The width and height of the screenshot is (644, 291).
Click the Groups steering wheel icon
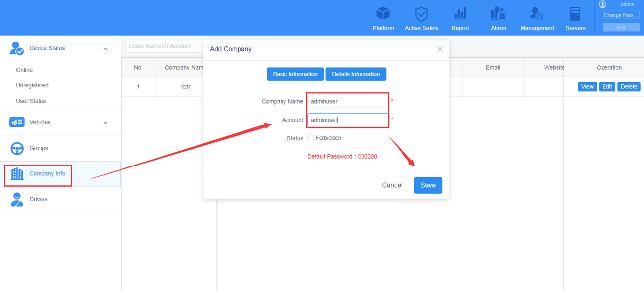click(x=17, y=148)
